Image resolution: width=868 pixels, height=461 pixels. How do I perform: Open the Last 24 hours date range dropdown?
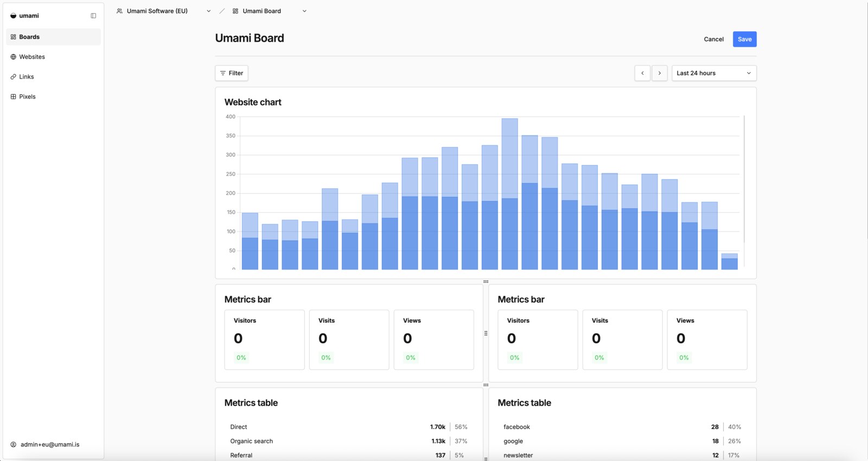[714, 73]
